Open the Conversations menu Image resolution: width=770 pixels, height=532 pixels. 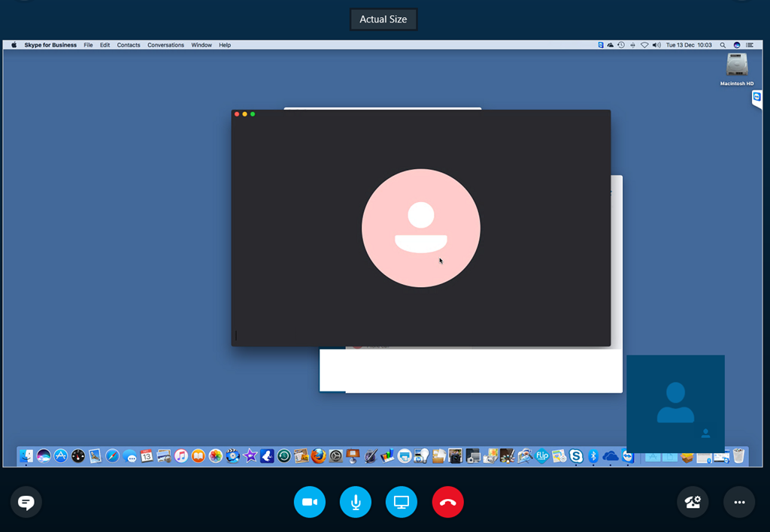[x=165, y=45]
